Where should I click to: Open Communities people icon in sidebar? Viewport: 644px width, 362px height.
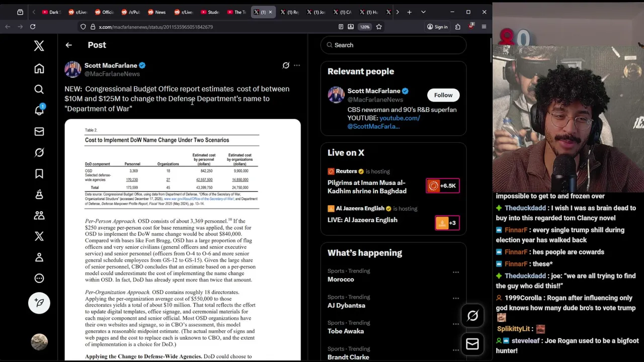[x=39, y=215]
